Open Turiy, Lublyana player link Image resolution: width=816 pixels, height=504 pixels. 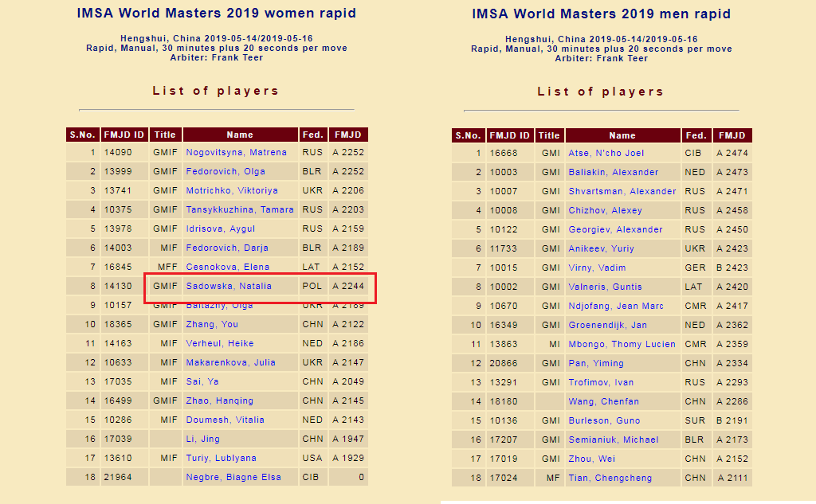[x=222, y=459]
